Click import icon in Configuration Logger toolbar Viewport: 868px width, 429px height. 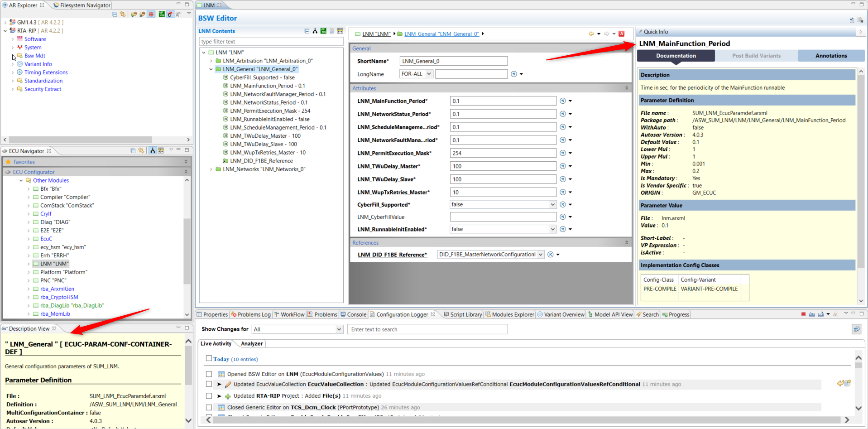point(812,314)
